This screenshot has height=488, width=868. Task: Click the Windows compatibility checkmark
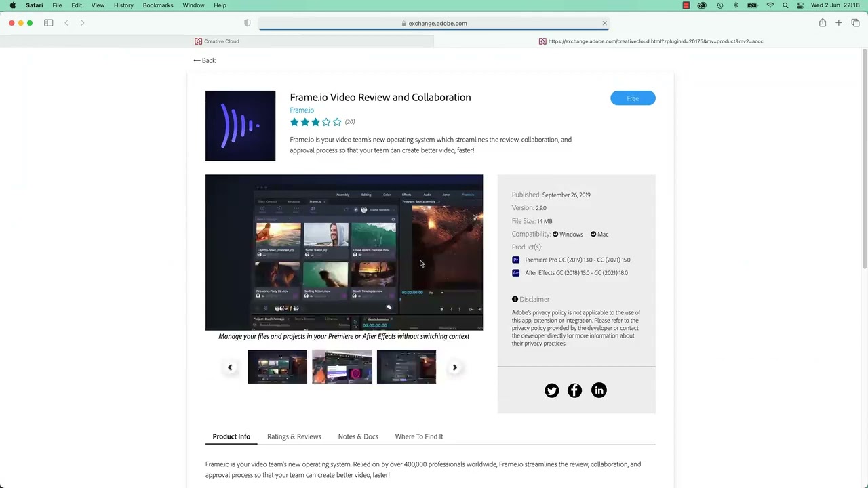pyautogui.click(x=555, y=235)
